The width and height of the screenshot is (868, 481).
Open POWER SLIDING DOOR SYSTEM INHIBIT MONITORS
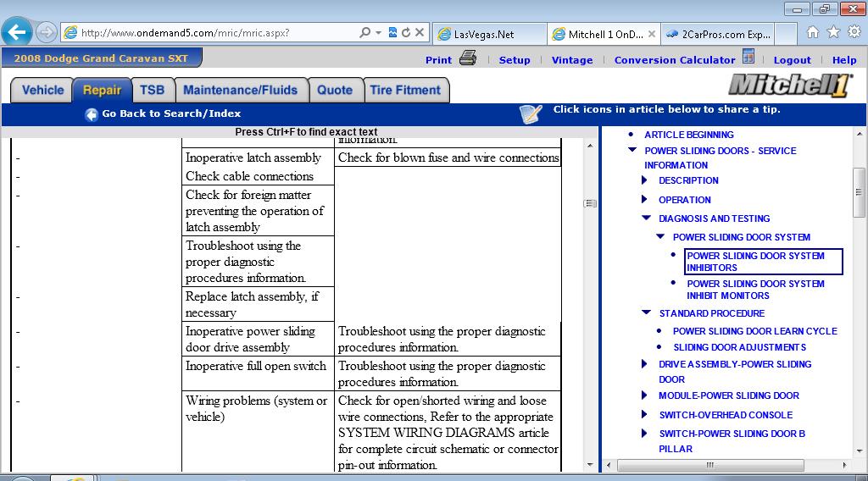coord(755,290)
